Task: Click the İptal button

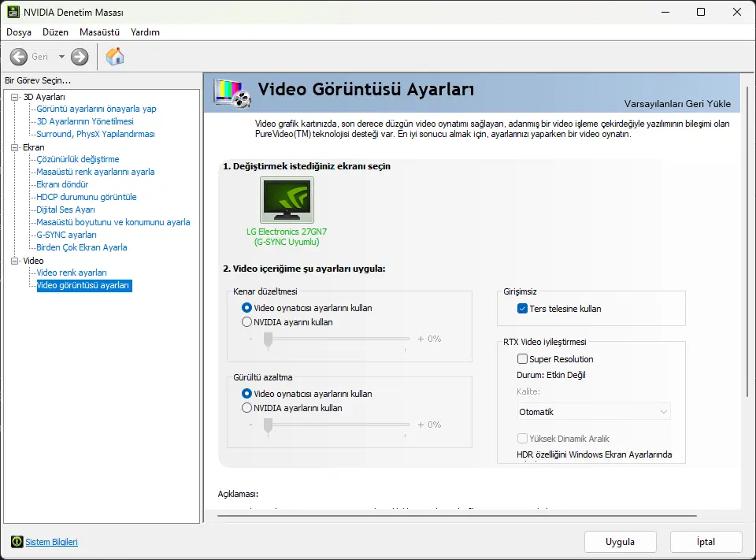Action: (706, 542)
